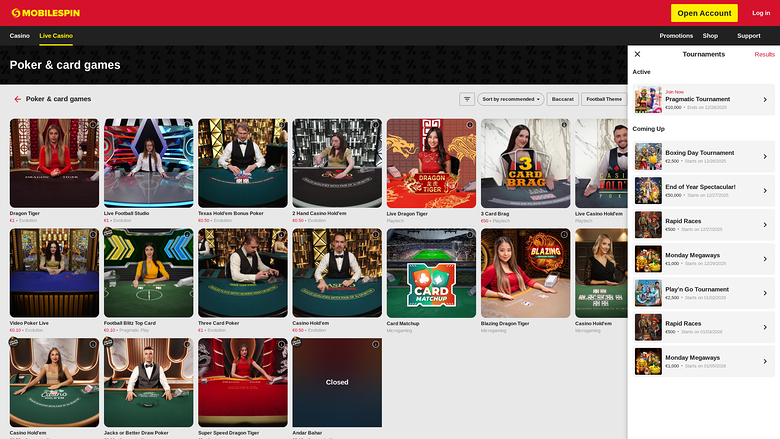Show info icon on Live Dragon Tiger tile
The image size is (780, 439).
pyautogui.click(x=470, y=125)
